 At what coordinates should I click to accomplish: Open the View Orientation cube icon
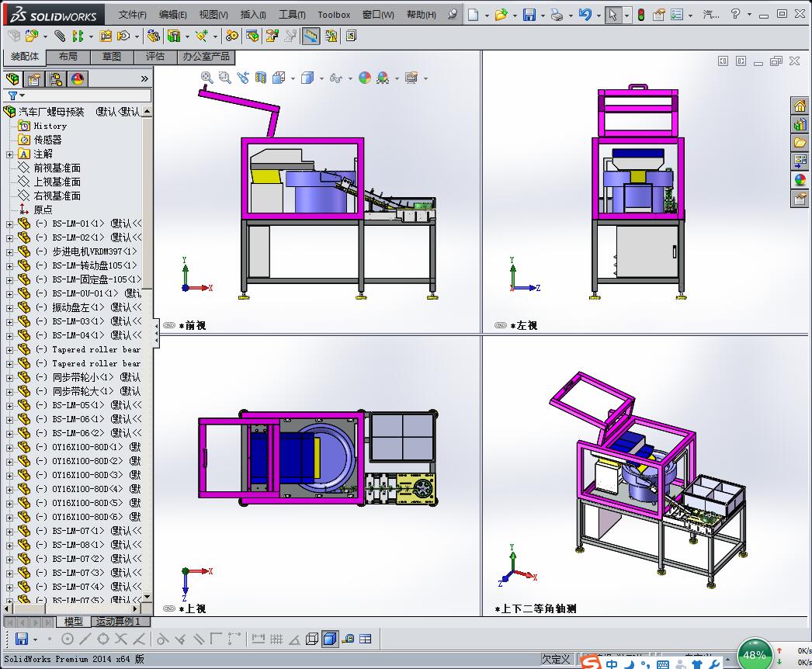pos(279,78)
